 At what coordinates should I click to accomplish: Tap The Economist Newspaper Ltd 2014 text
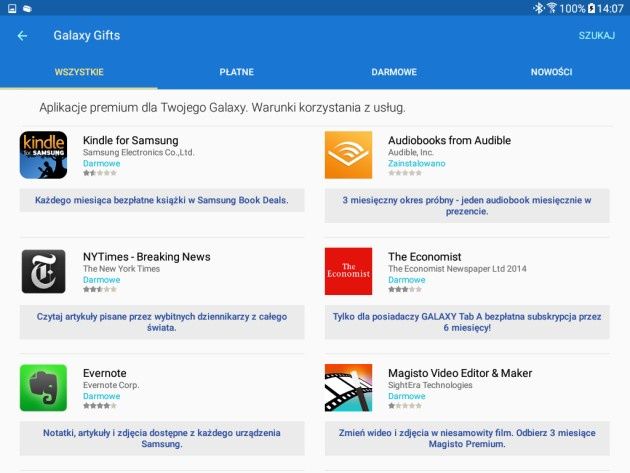point(457,269)
